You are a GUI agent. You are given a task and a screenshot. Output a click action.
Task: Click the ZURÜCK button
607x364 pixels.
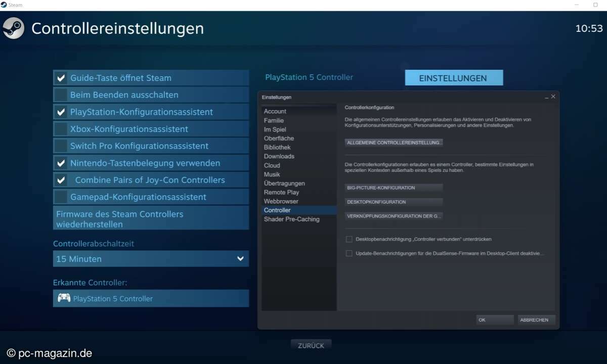pyautogui.click(x=311, y=345)
